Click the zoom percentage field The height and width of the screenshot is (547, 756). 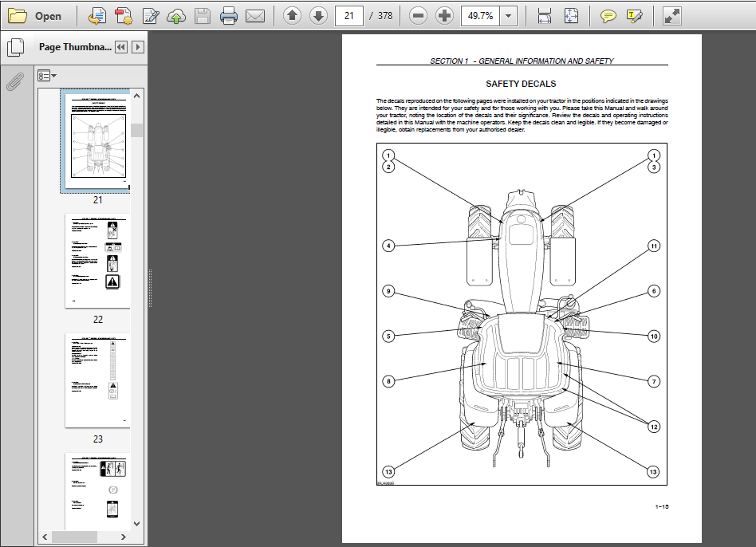pos(480,16)
